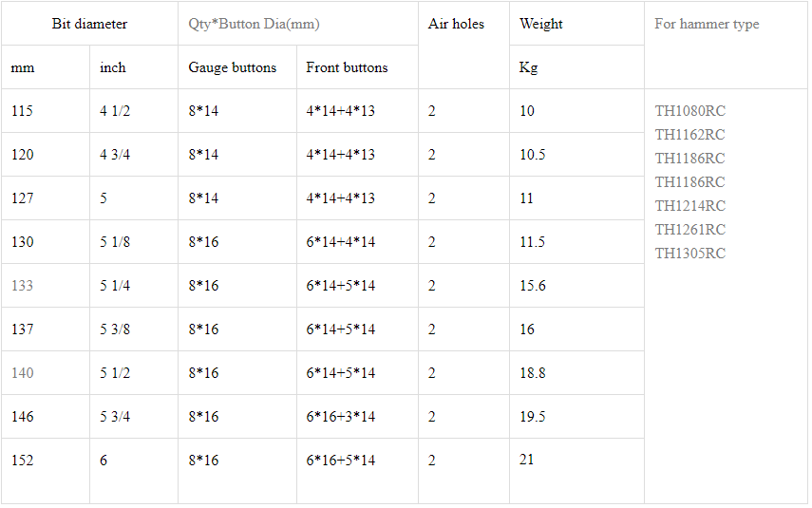
Task: Click the "Gauge buttons" subheader
Action: coord(233,67)
